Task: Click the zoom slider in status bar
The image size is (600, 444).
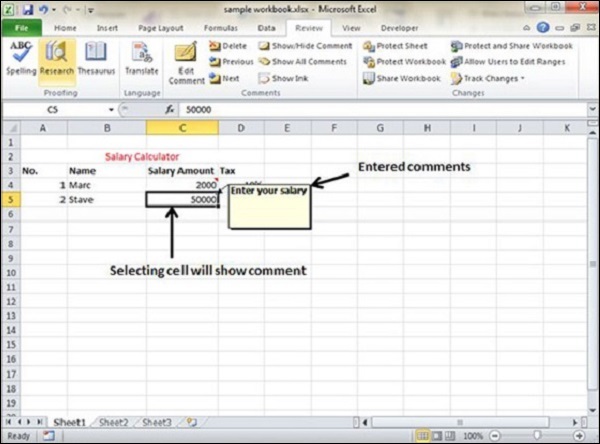Action: point(536,437)
